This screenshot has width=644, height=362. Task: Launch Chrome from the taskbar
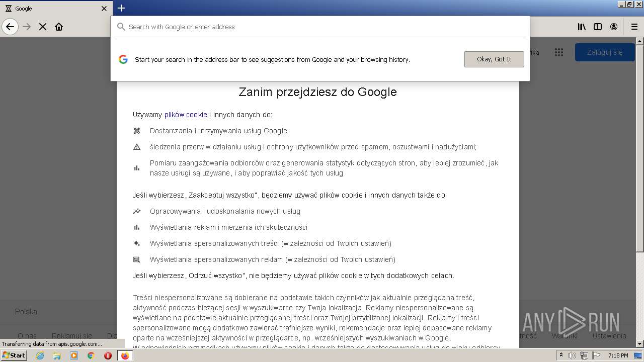[x=91, y=355]
